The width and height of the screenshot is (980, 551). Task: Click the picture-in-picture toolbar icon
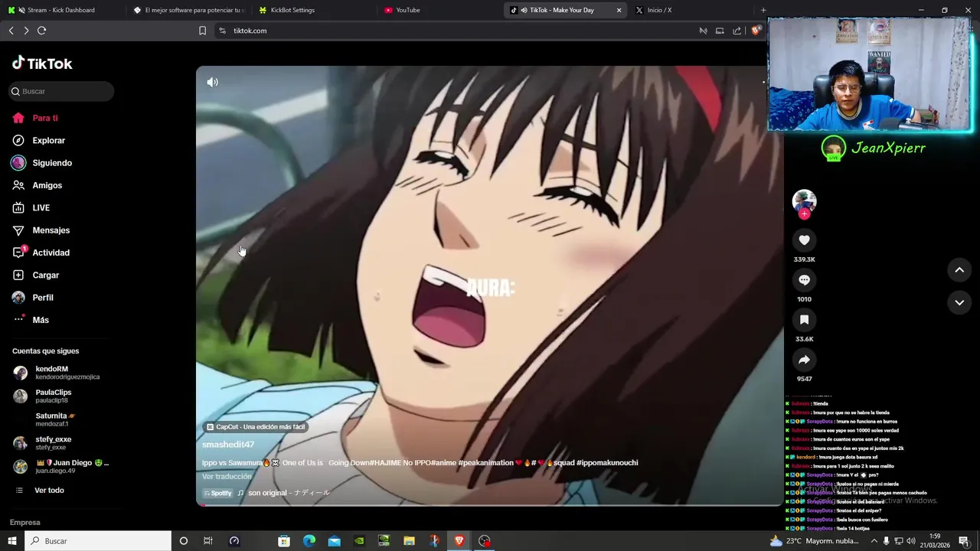point(720,31)
